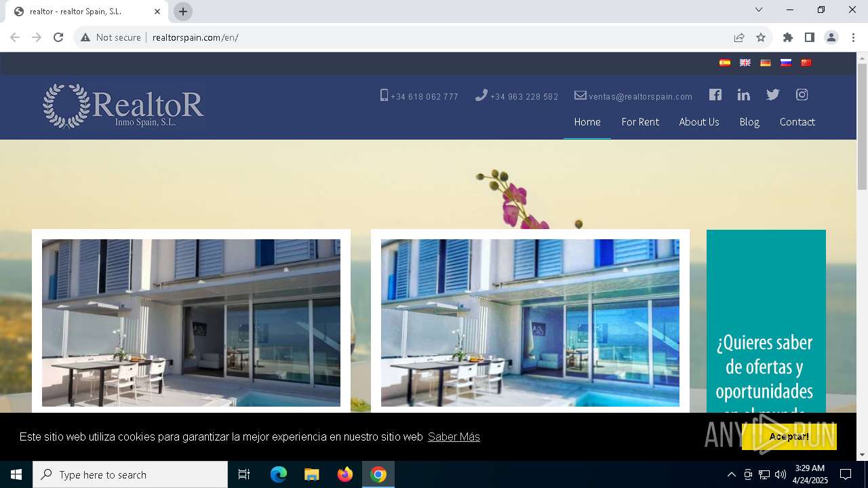Open the notification center icon
This screenshot has width=868, height=488.
[846, 474]
